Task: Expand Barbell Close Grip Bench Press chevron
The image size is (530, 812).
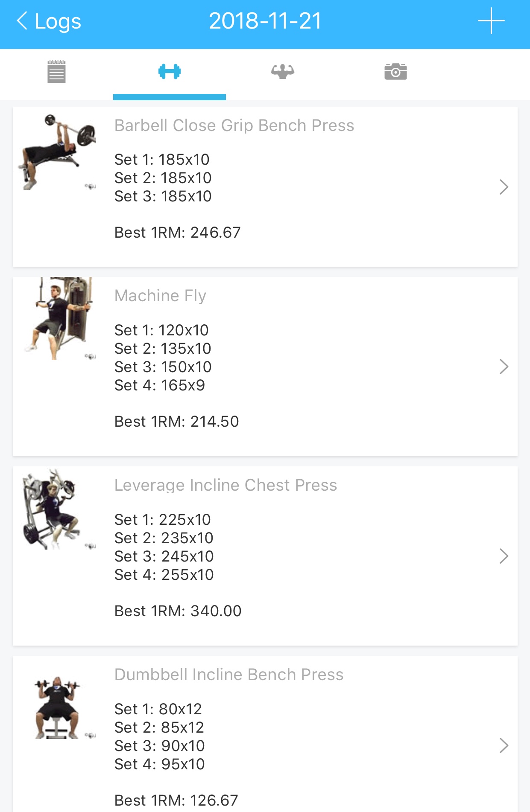Action: pos(504,187)
